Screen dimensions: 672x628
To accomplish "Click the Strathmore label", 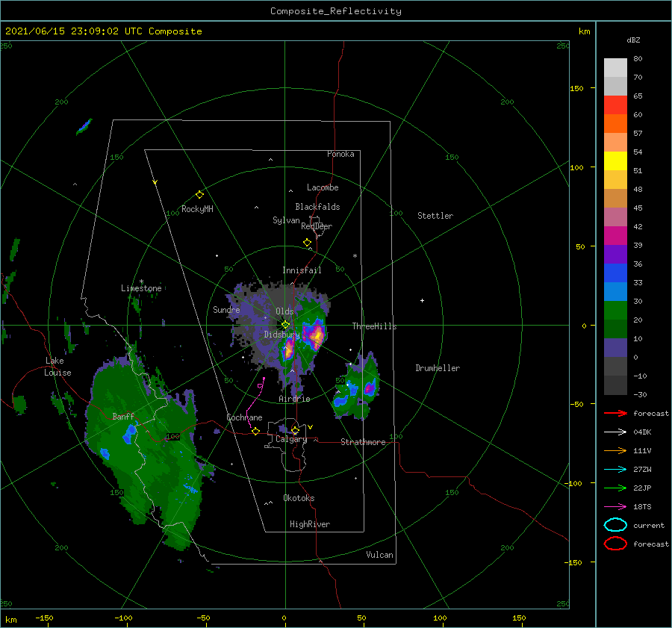I will 363,442.
